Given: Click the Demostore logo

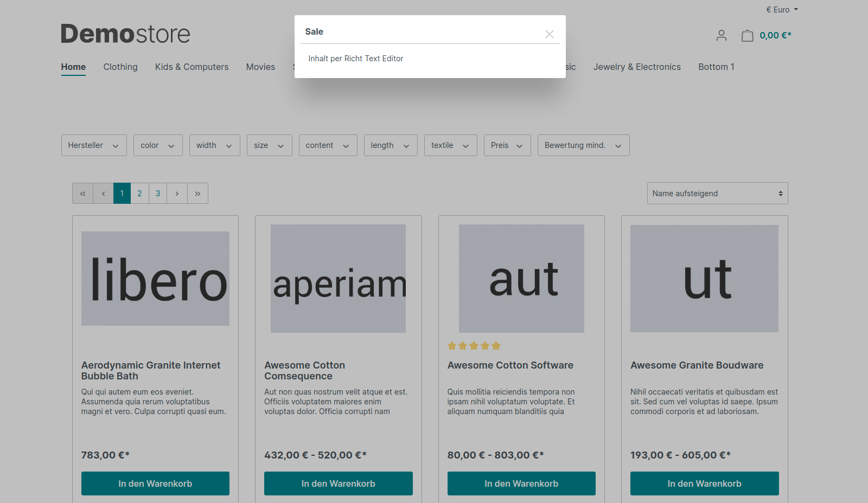Looking at the screenshot, I should point(125,34).
